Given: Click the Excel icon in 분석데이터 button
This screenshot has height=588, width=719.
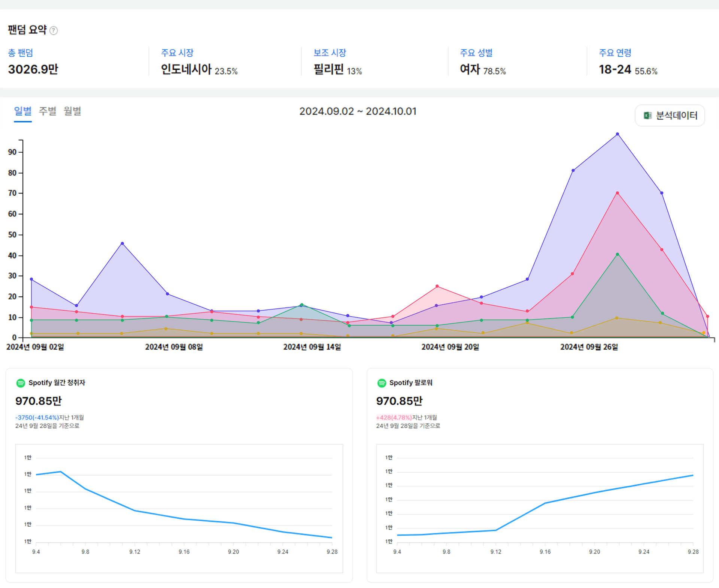Looking at the screenshot, I should pos(647,116).
